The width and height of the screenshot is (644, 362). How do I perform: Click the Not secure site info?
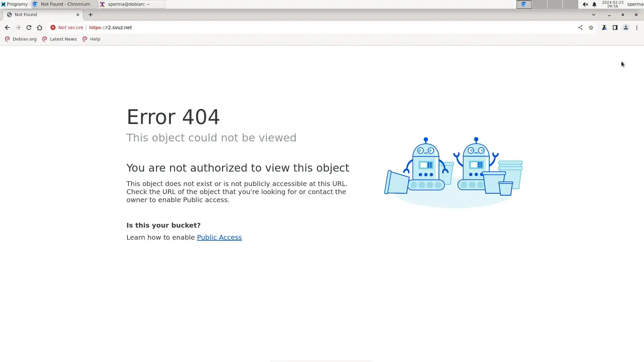(x=67, y=27)
